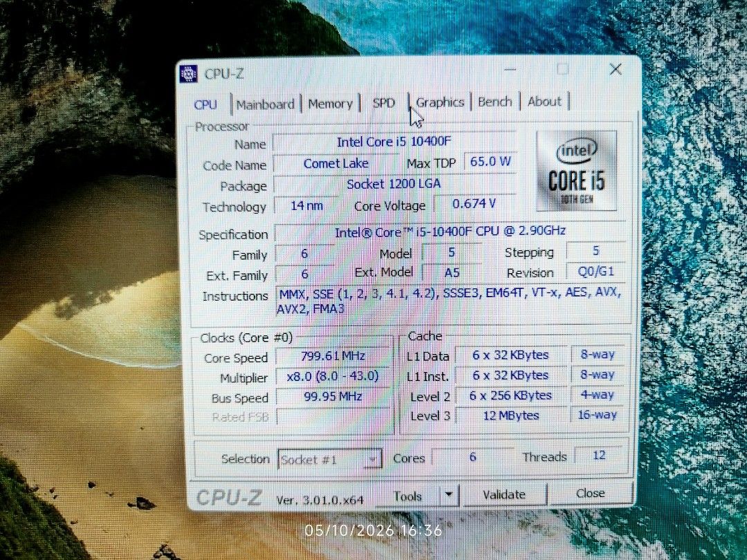
Task: Click the Multiplier value 'x8.0 (8.0 - 43.0)'
Action: point(333,376)
